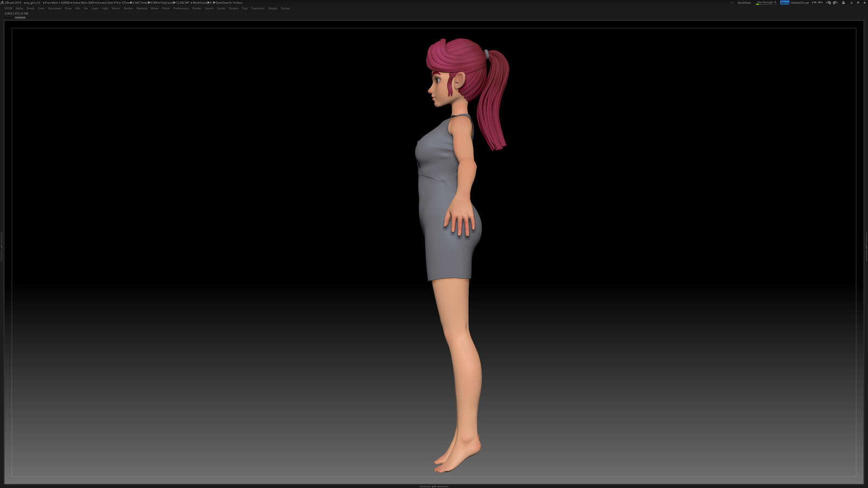
Task: Open the 3DCW menu
Action: (x=8, y=8)
